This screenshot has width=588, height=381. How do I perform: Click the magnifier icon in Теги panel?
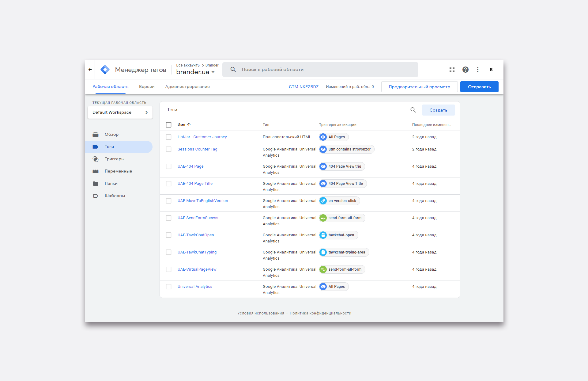click(x=413, y=110)
